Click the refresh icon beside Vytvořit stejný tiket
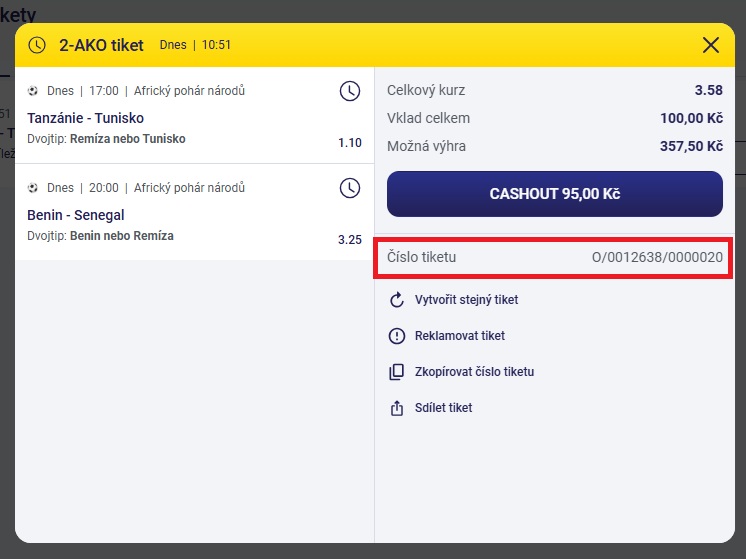The width and height of the screenshot is (746, 559). (x=396, y=300)
